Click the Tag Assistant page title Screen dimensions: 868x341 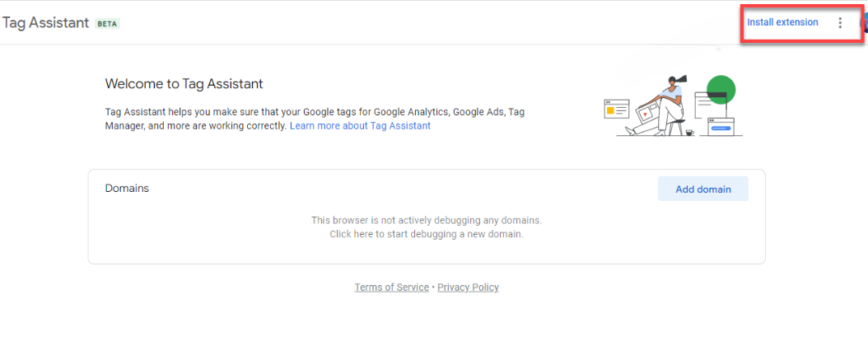[x=45, y=23]
